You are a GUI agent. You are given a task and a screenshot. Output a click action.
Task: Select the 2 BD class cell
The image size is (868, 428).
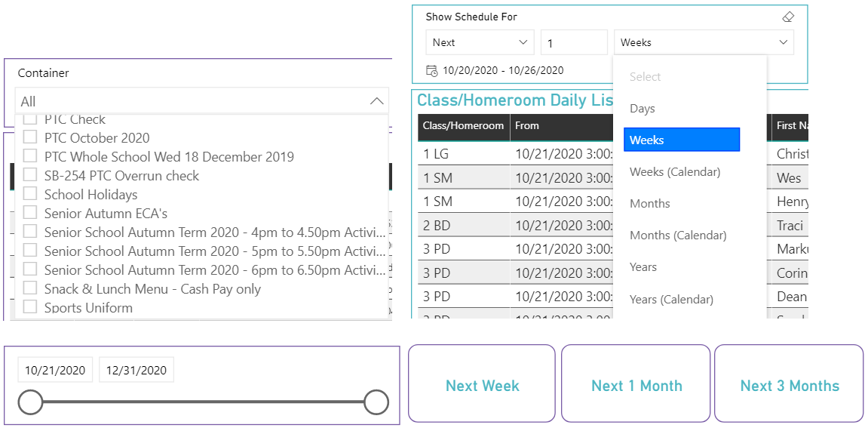464,225
